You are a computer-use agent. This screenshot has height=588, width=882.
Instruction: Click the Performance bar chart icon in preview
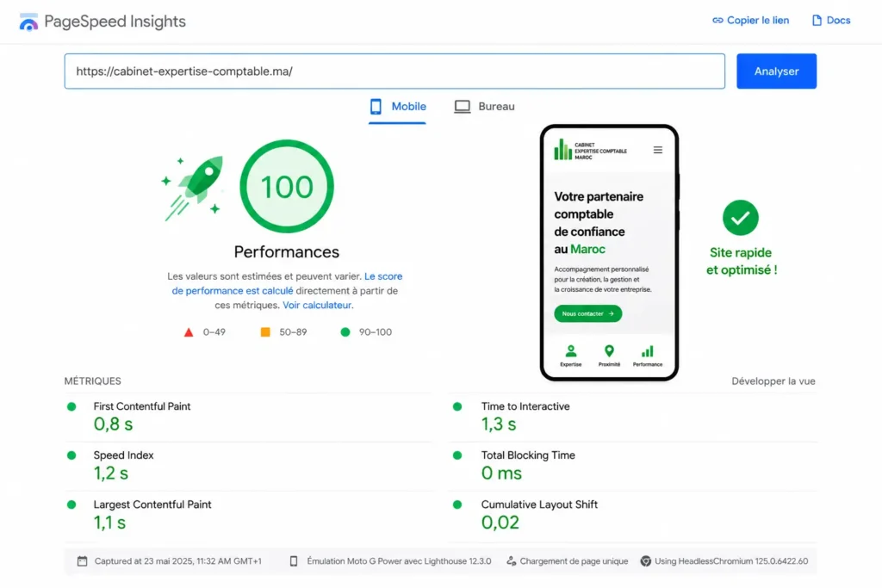click(648, 351)
